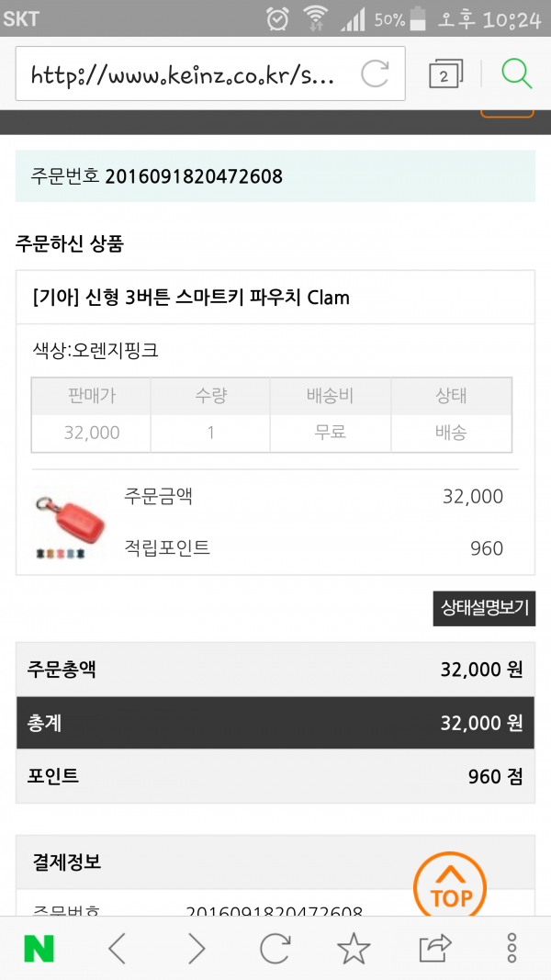
Task: Open the three-dot more menu
Action: [x=512, y=949]
